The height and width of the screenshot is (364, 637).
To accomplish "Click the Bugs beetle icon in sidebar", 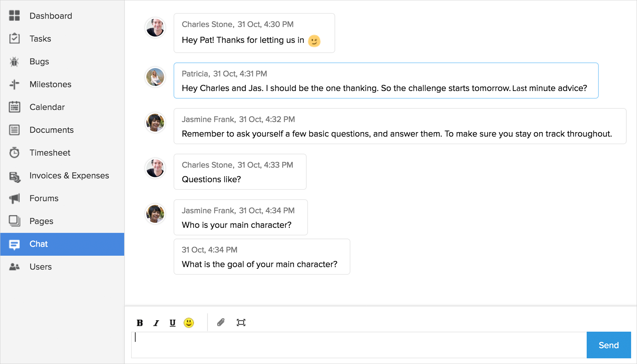I will click(x=14, y=62).
